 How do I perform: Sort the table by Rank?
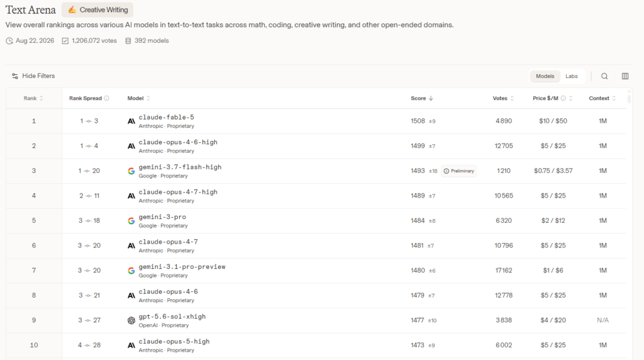pos(33,98)
